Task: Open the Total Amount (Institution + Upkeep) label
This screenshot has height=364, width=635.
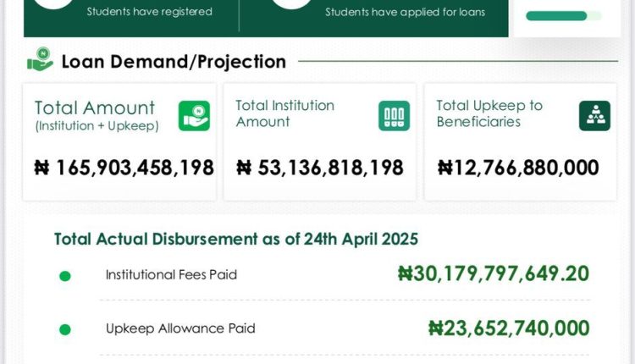Action: click(x=95, y=115)
